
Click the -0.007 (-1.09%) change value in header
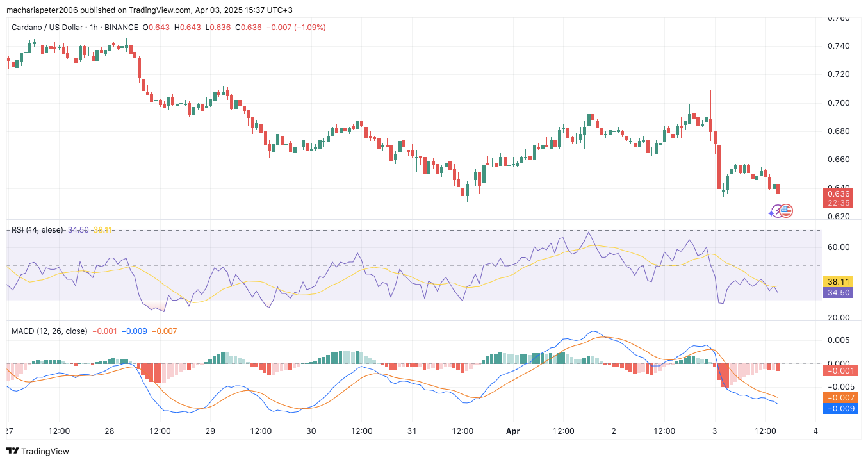[x=297, y=28]
